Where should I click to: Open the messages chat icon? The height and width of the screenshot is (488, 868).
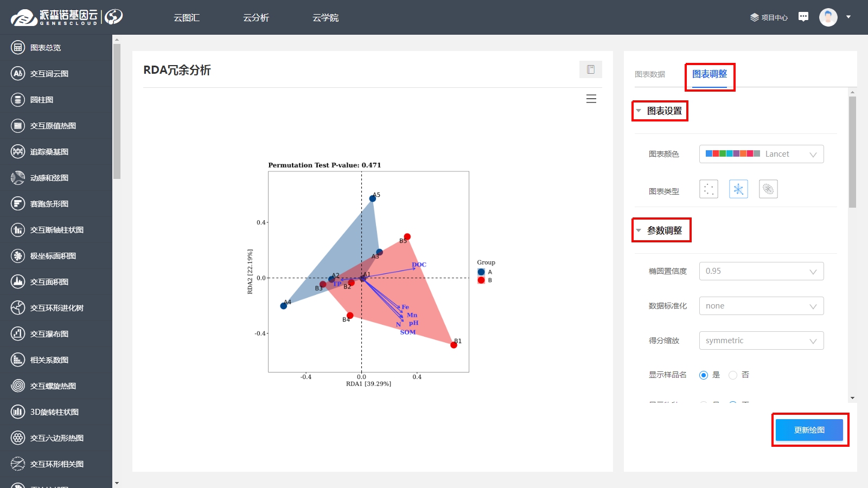(803, 17)
